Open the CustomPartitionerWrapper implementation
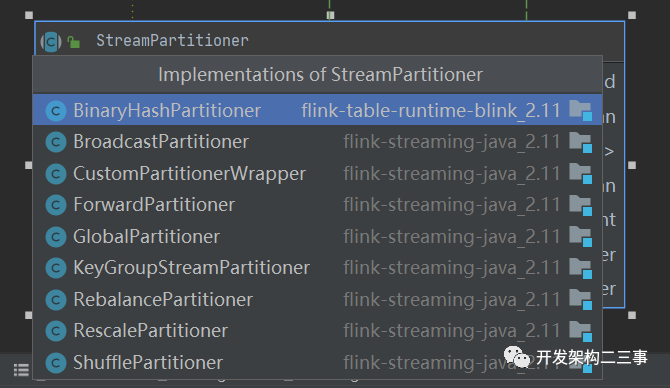Image resolution: width=670 pixels, height=388 pixels. (317, 173)
